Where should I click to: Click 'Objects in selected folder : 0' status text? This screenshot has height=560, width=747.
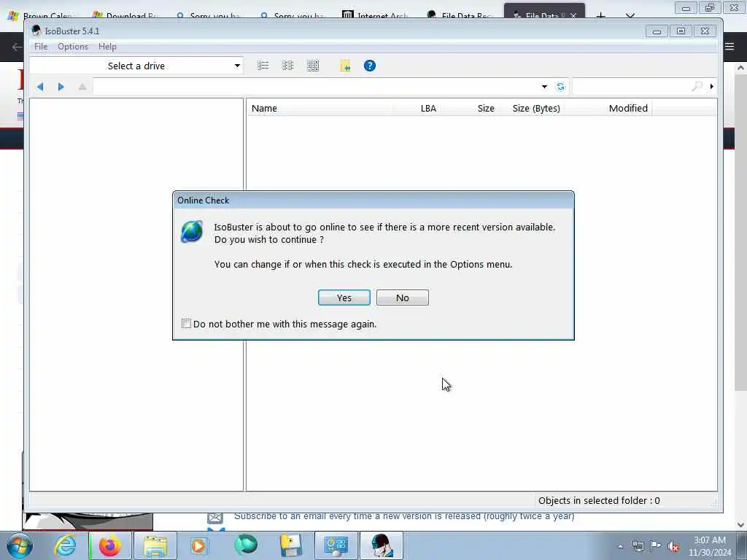click(599, 500)
